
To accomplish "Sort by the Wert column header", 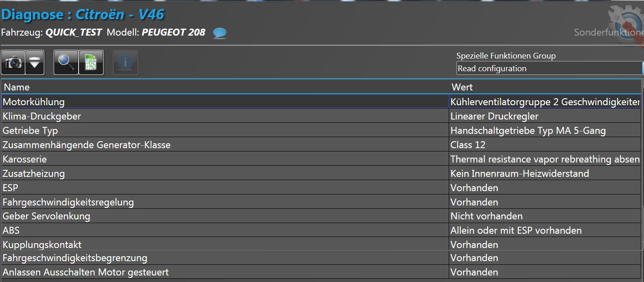I will point(462,87).
